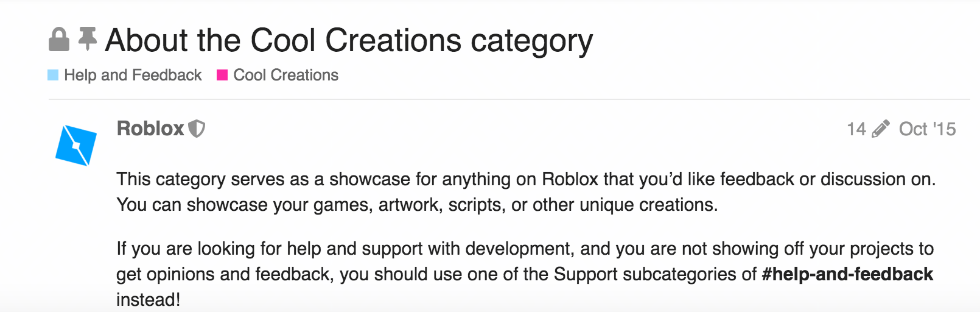Image resolution: width=980 pixels, height=312 pixels.
Task: Show the post's 14 edit revisions
Action: 856,129
